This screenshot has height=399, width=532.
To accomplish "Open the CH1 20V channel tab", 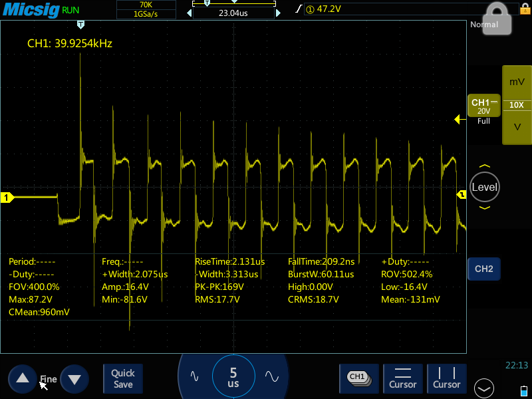I will pos(484,106).
